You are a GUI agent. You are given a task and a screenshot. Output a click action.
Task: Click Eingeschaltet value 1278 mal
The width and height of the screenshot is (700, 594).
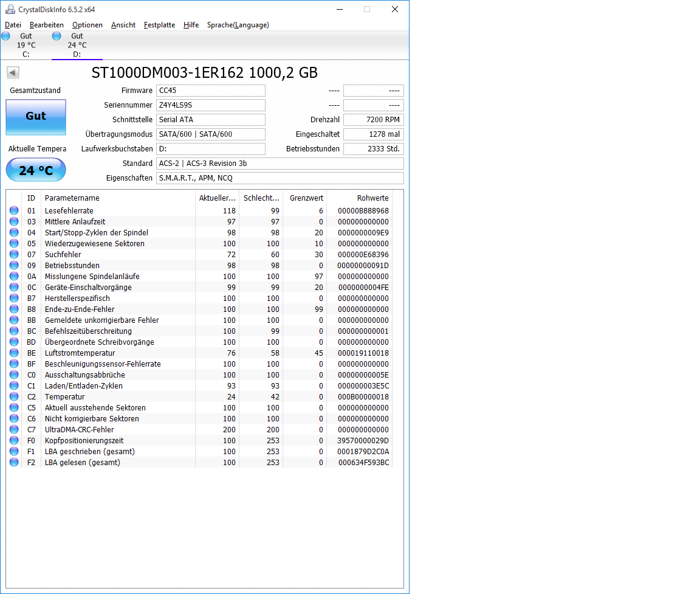pyautogui.click(x=374, y=134)
